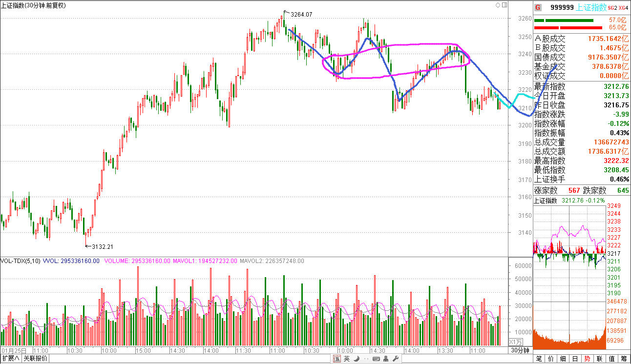
Task: Click the IME wrench settings icon
Action: pyautogui.click(x=396, y=359)
